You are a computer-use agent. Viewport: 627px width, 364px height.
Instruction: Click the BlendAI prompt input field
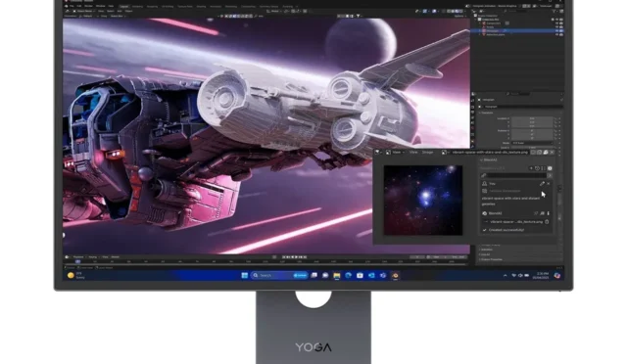(x=516, y=175)
